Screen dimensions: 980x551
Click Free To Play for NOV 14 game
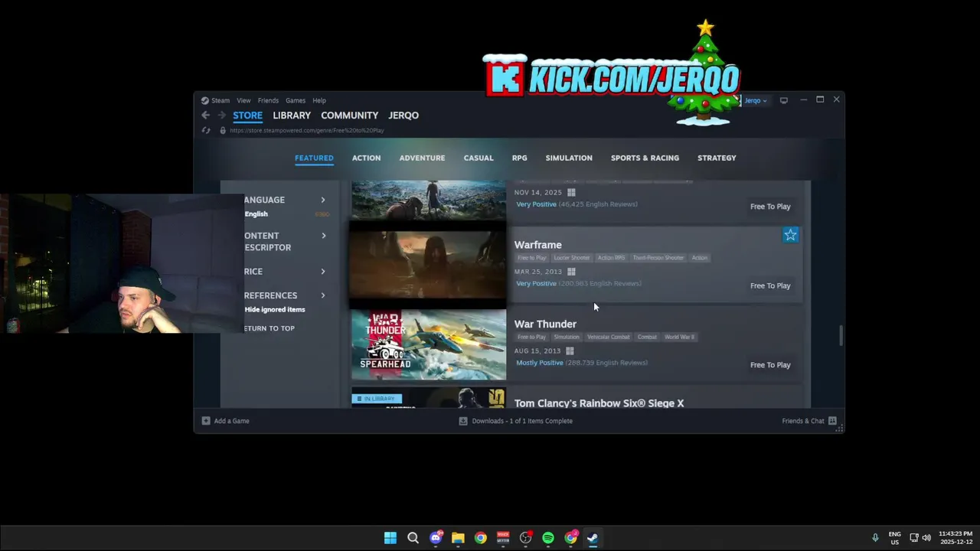point(770,207)
